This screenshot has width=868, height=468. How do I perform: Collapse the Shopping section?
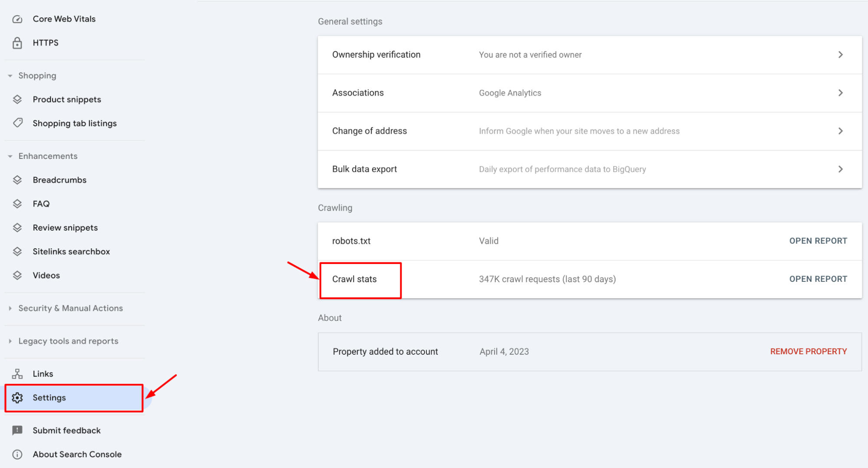click(x=10, y=76)
